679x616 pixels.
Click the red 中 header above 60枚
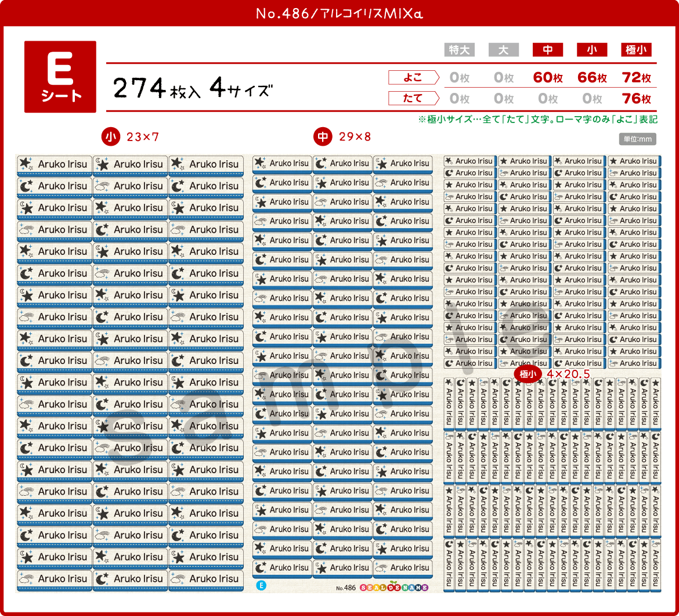pyautogui.click(x=548, y=50)
